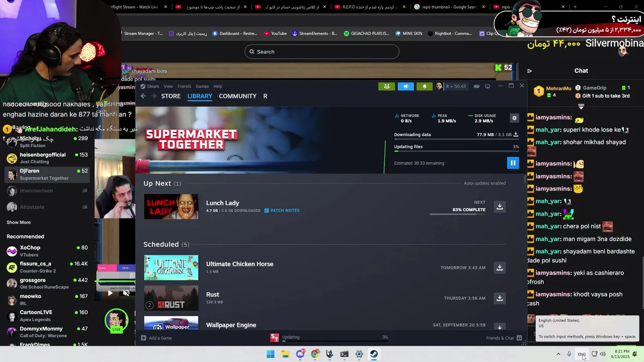Image resolution: width=644 pixels, height=362 pixels.
Task: Open Lunch Lady patch notes
Action: pos(282,210)
